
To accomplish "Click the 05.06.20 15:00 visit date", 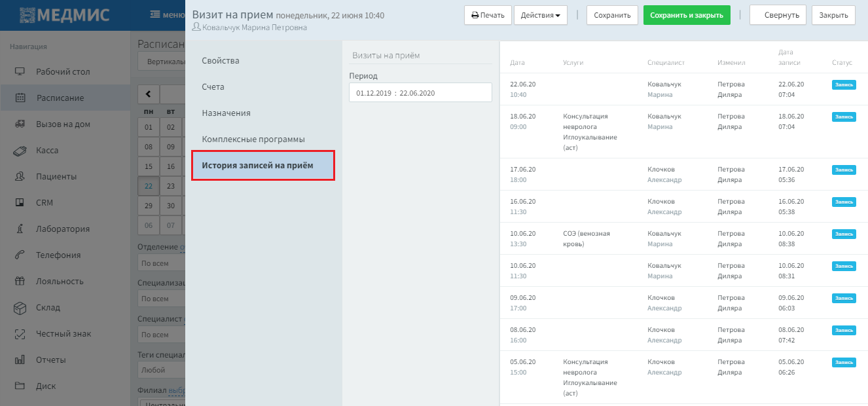I will point(523,367).
